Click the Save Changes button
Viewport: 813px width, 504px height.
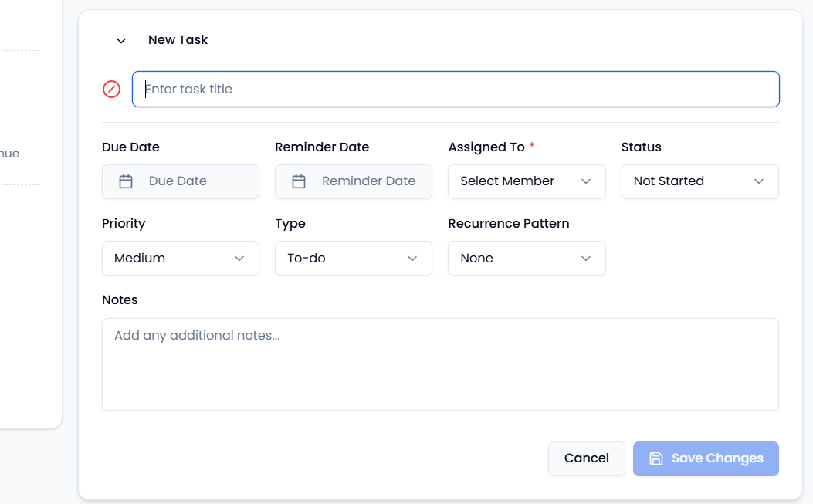click(706, 458)
